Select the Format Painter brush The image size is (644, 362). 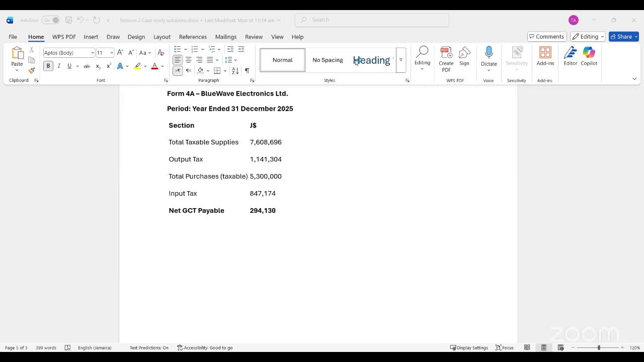point(31,71)
